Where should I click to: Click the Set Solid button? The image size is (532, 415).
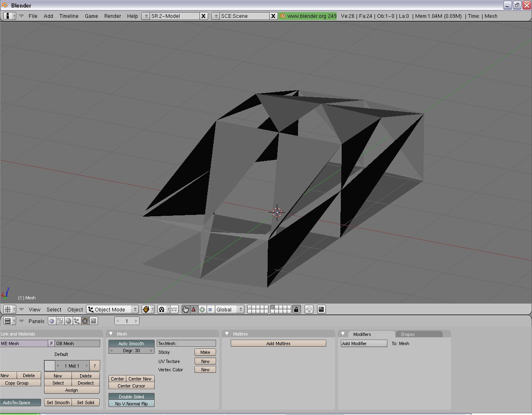pyautogui.click(x=86, y=403)
